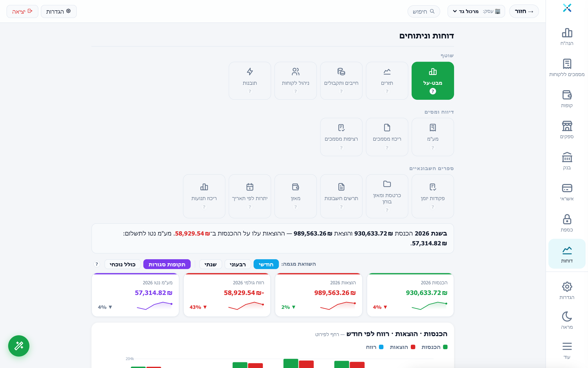Click help icon on פקודות יומן card
Viewport: 588px width, 368px height.
tap(433, 207)
